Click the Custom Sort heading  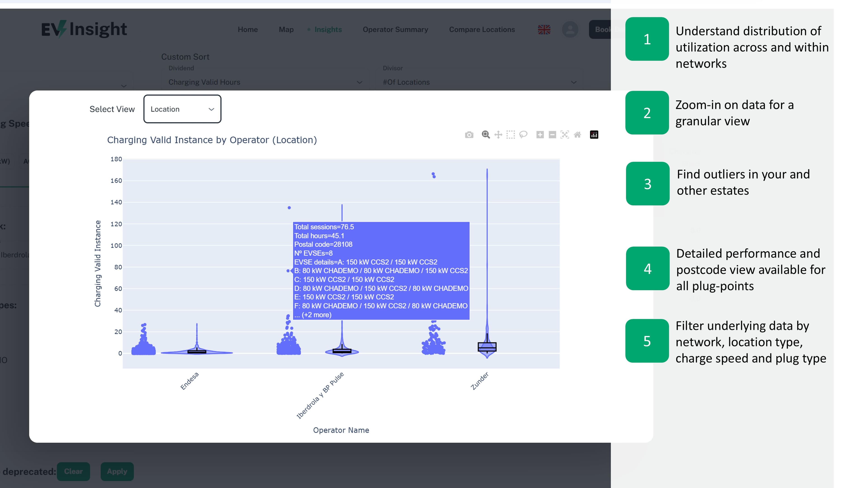click(185, 57)
